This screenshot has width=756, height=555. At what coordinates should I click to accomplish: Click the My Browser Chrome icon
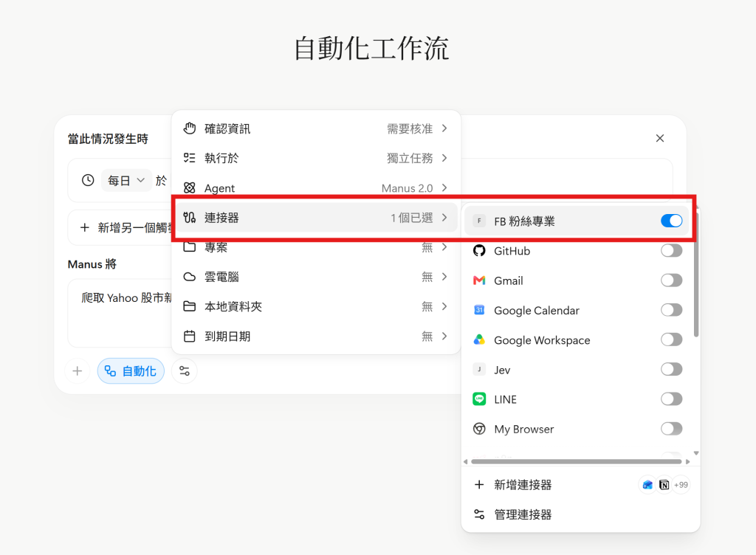479,429
